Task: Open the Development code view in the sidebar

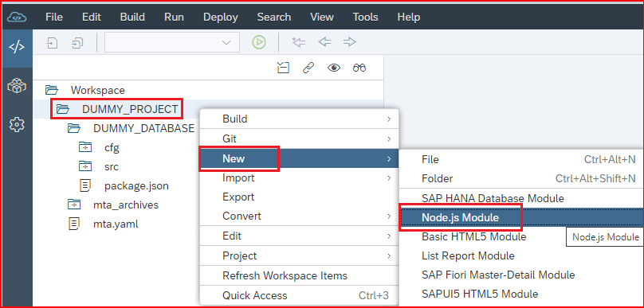Action: (x=17, y=47)
